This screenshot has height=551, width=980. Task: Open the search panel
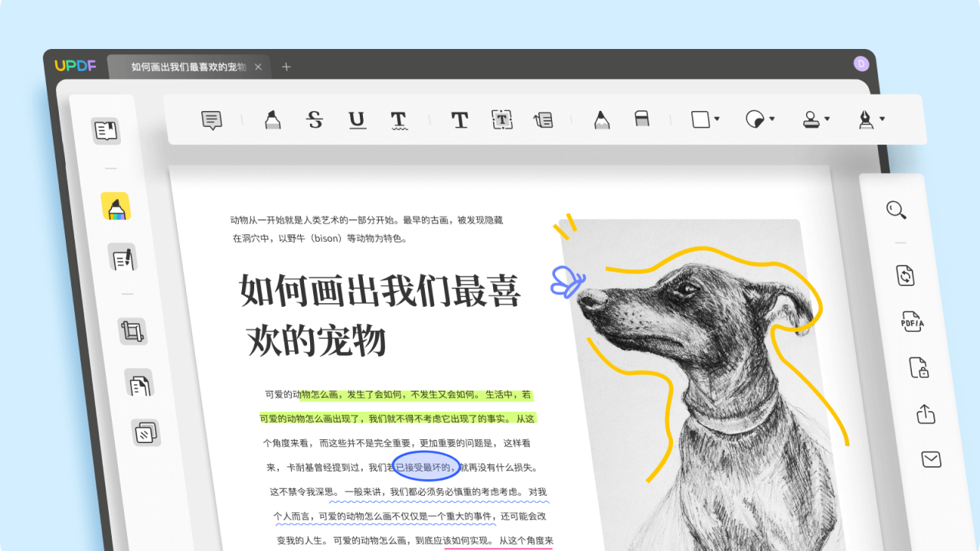point(896,210)
